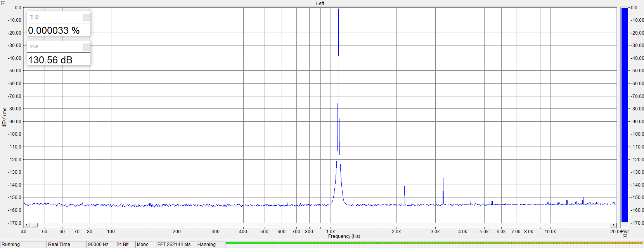Click the Frequency (Hz) axis label

click(344, 236)
